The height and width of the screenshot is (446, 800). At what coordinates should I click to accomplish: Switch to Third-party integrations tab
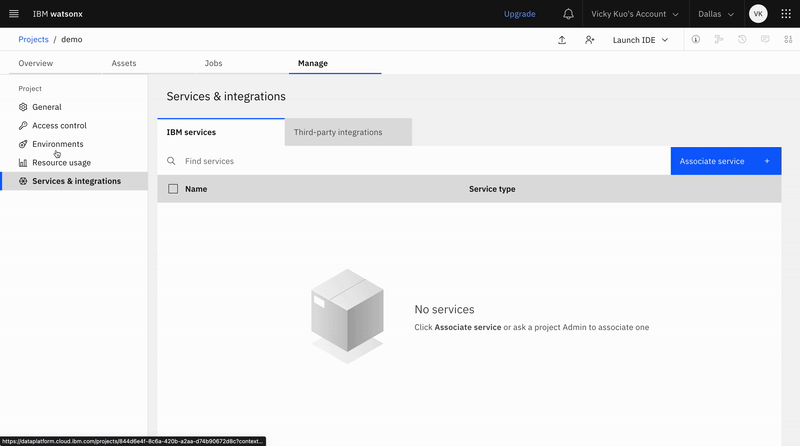click(x=338, y=132)
